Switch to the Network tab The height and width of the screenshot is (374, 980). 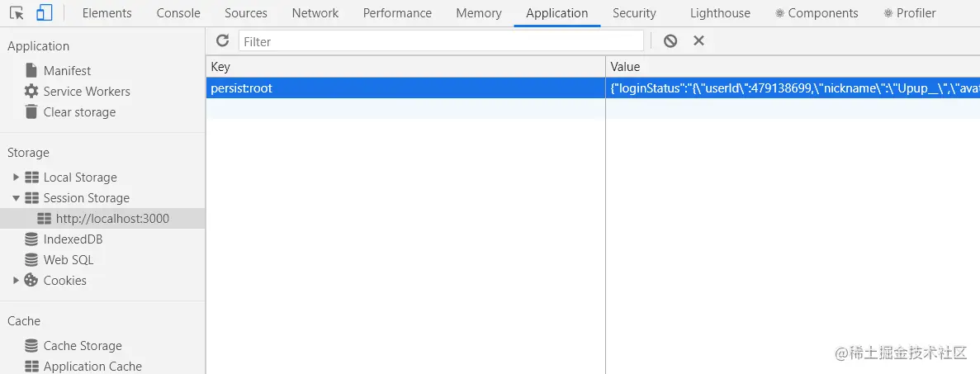click(315, 13)
